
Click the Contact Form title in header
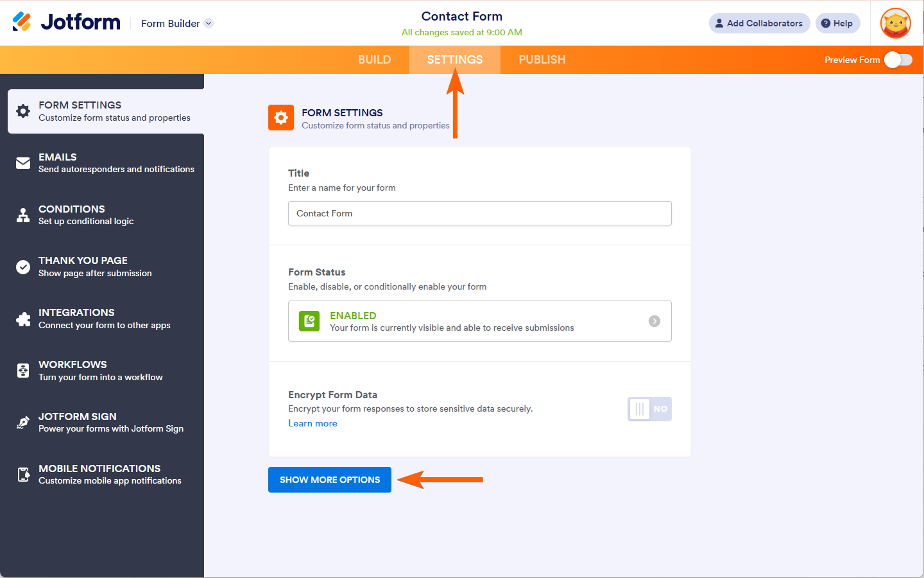click(x=462, y=16)
